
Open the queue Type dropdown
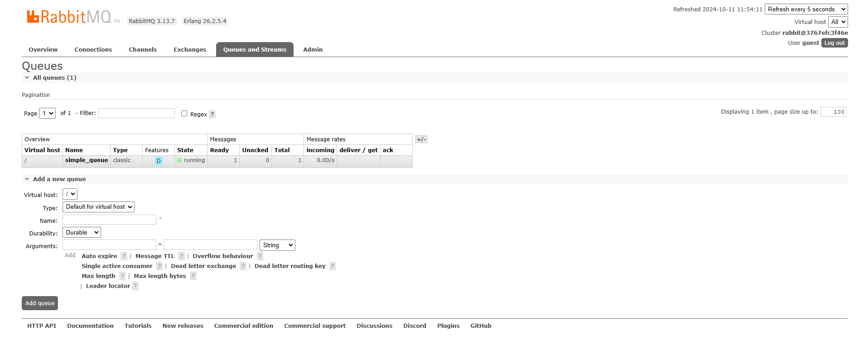pyautogui.click(x=98, y=207)
